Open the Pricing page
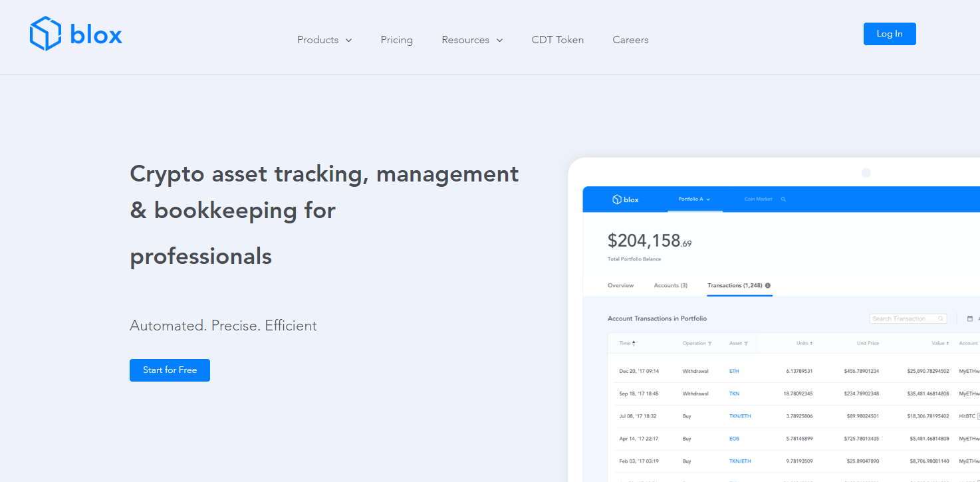This screenshot has height=482, width=980. 397,40
